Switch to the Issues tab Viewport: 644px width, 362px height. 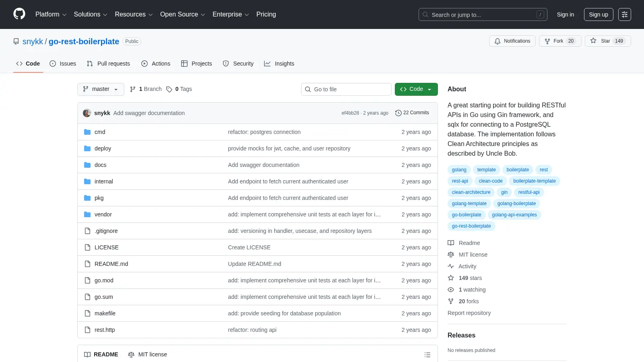(63, 64)
